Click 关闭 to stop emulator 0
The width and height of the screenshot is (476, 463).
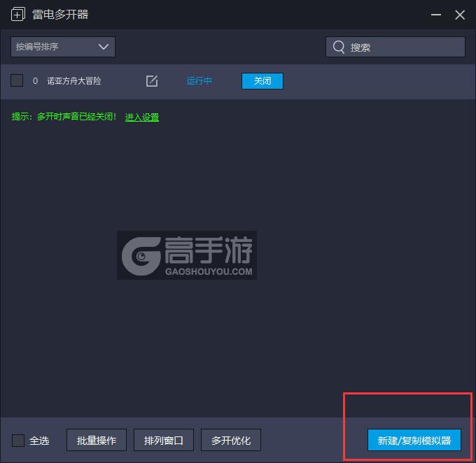coord(262,81)
